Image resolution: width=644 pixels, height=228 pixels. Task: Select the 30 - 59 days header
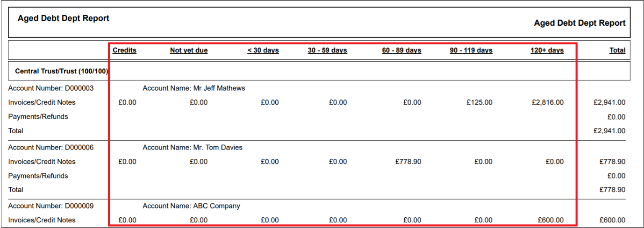(327, 50)
